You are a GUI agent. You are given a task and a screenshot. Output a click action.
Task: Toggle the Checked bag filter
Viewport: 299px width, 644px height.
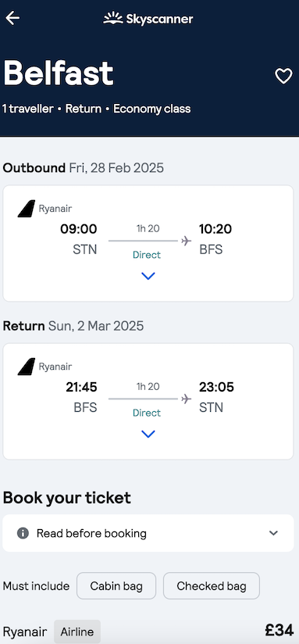212,586
